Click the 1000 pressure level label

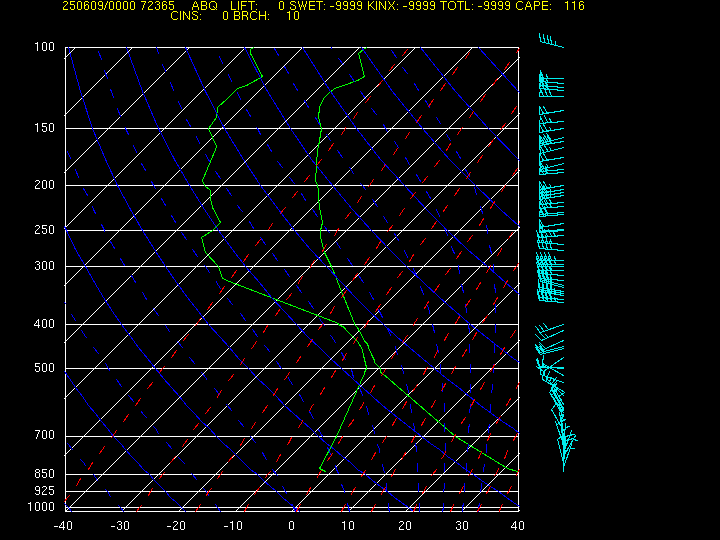(x=41, y=507)
